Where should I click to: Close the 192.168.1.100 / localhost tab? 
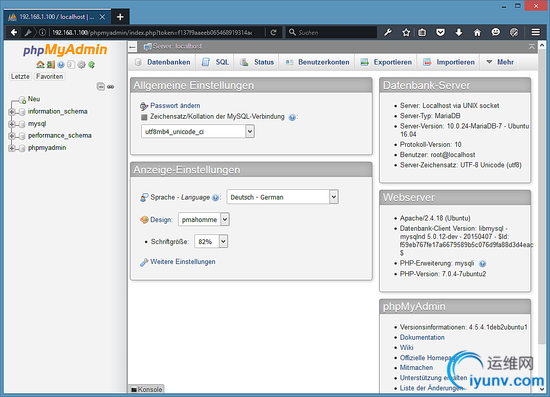point(102,17)
